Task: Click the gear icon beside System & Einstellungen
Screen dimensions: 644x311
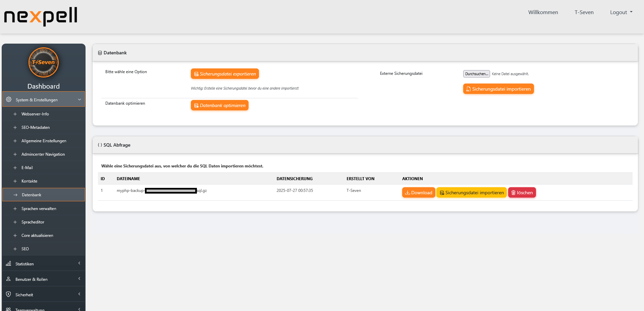Action: [x=8, y=99]
